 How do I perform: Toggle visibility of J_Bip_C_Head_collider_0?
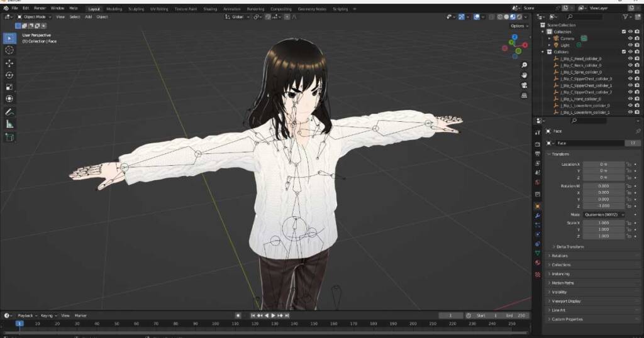click(x=630, y=58)
